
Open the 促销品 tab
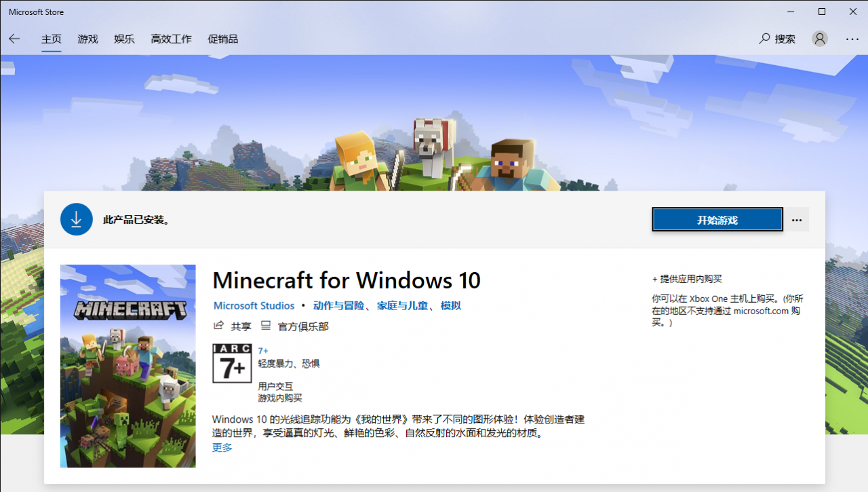coord(222,39)
